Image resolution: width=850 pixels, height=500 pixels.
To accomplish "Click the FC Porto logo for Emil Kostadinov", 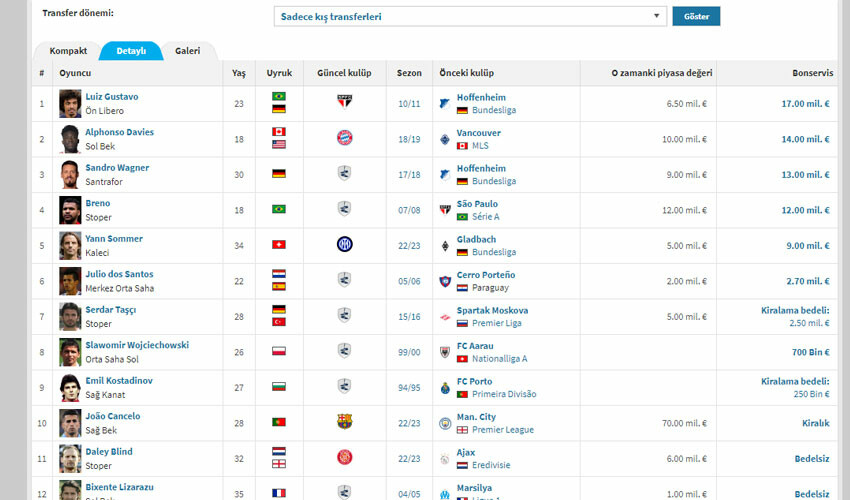I will click(x=445, y=387).
